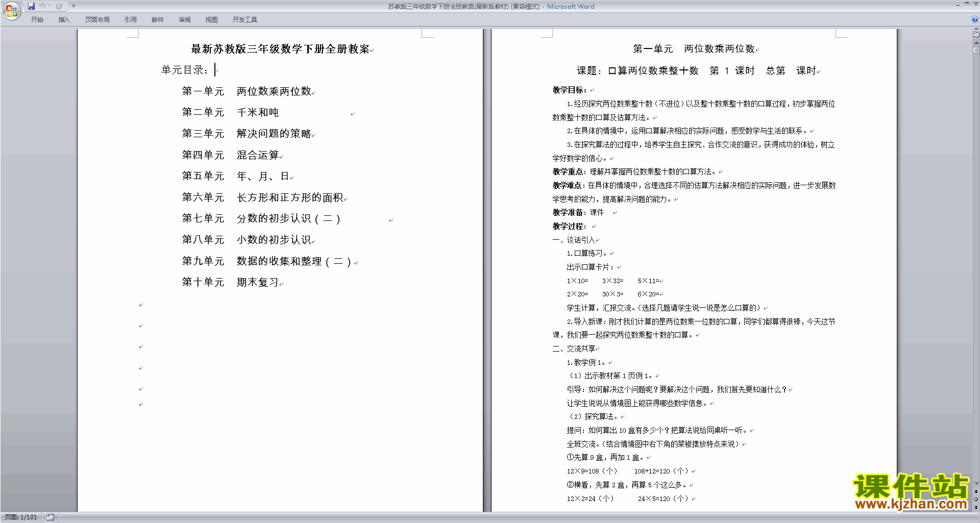Redo the last action
980x523 pixels.
(x=59, y=6)
